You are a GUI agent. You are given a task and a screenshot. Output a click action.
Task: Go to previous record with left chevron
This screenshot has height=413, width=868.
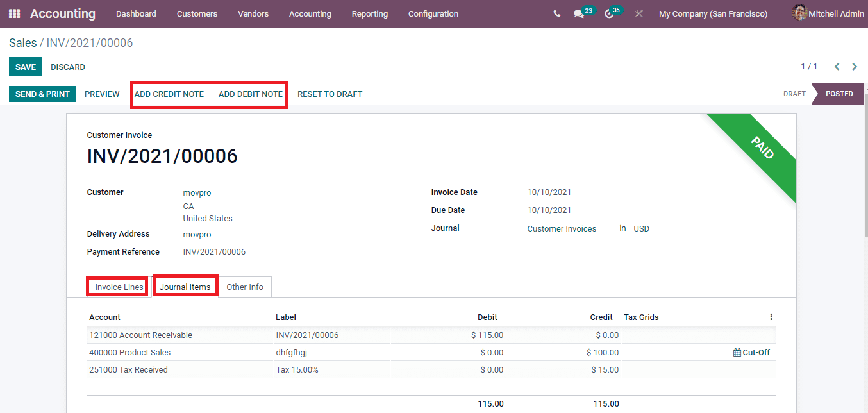coord(837,66)
